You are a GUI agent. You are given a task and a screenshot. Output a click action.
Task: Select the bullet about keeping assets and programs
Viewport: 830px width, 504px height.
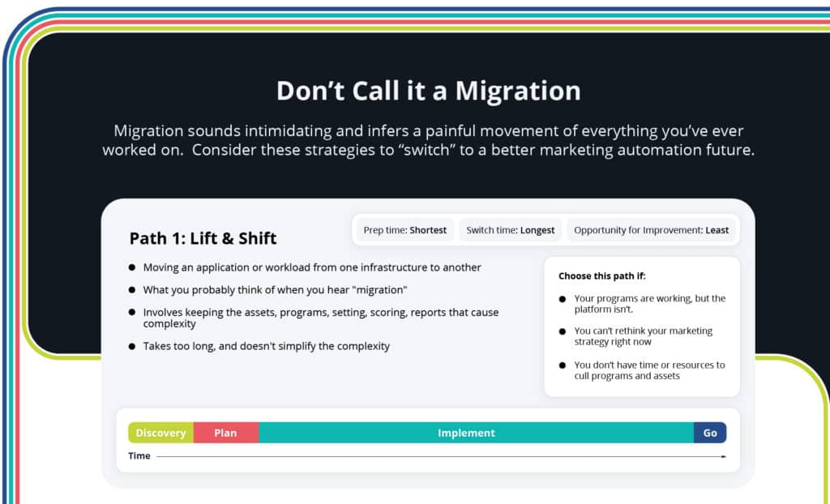click(320, 318)
